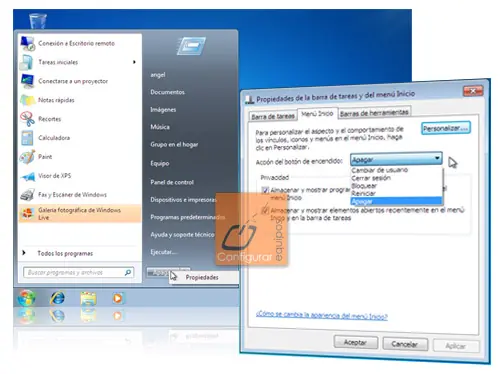Image resolution: width=500 pixels, height=374 pixels.
Task: Launch Conectarse a un proyector icon
Action: point(27,81)
